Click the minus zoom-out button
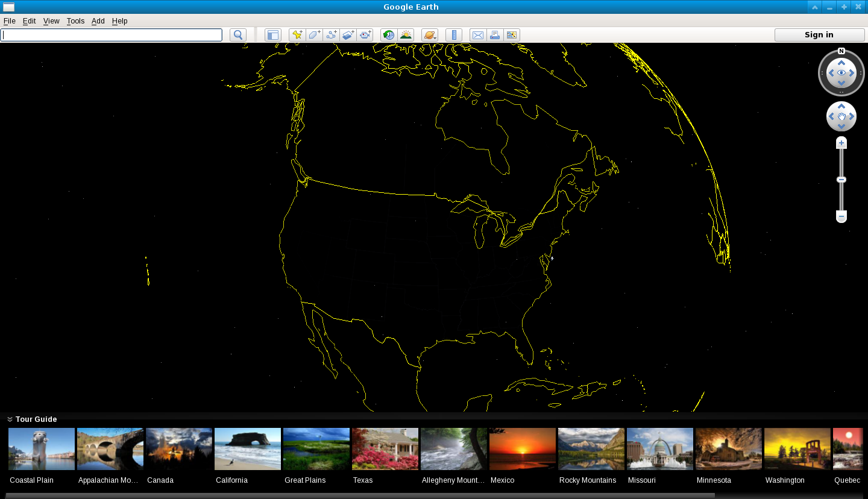The width and height of the screenshot is (868, 499). click(841, 216)
